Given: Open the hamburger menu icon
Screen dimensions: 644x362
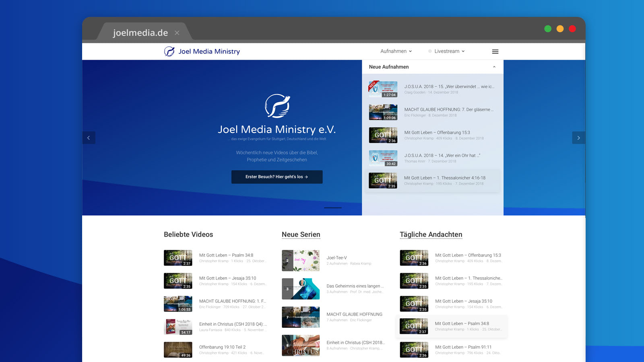Looking at the screenshot, I should point(495,51).
